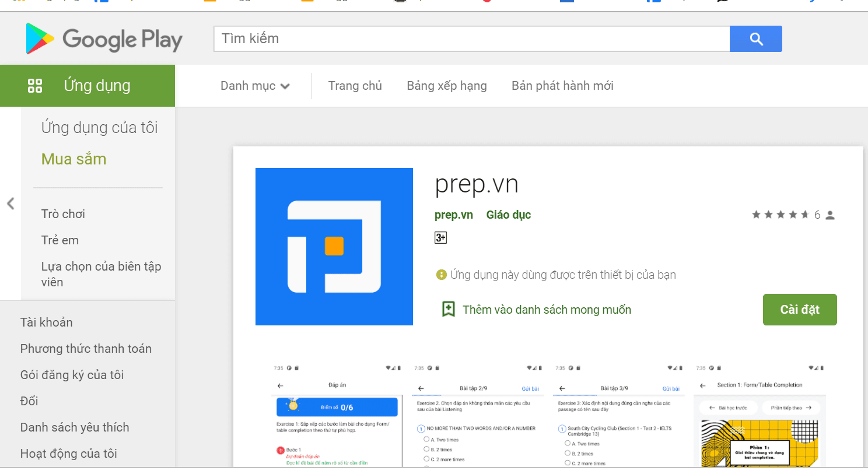
Task: Click the 3+ content rating badge
Action: pyautogui.click(x=440, y=238)
